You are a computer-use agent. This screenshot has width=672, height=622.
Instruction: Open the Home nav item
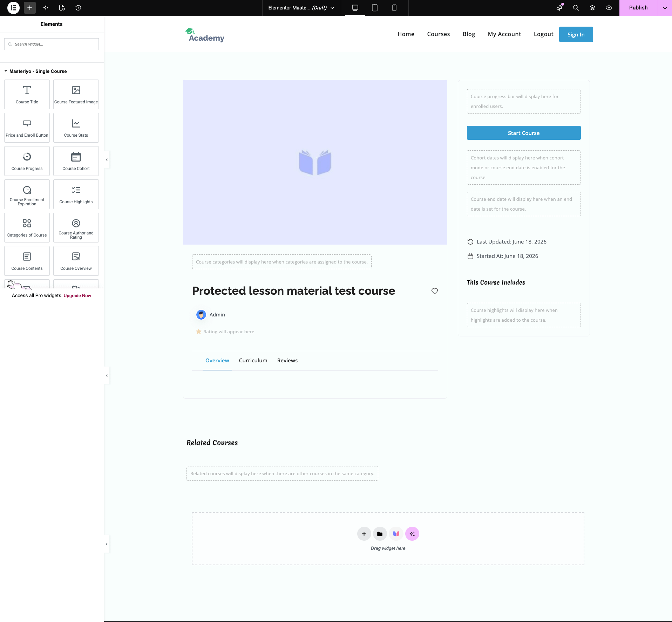point(406,34)
